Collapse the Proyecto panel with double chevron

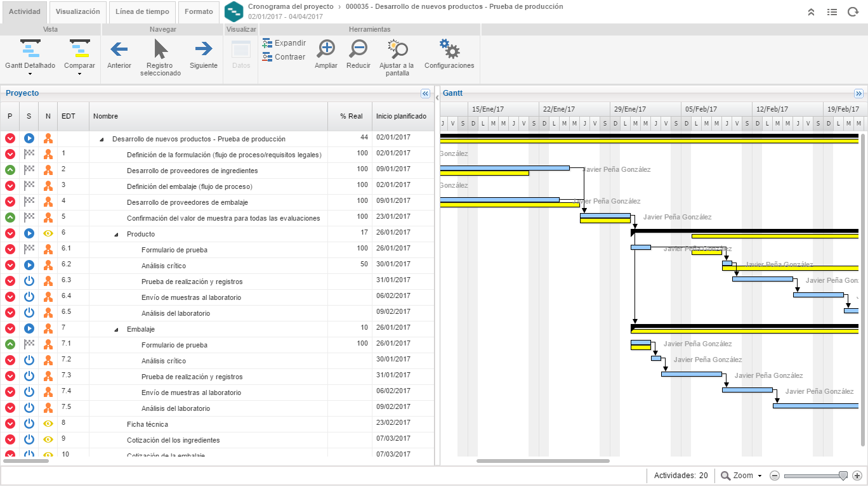coord(425,93)
